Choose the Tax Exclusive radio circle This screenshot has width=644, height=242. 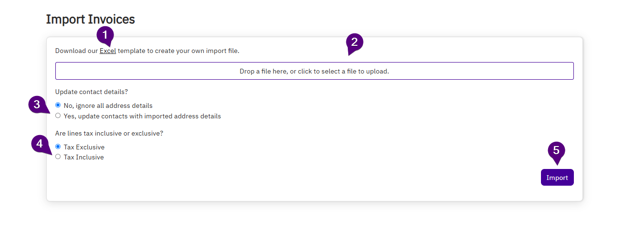[58, 147]
